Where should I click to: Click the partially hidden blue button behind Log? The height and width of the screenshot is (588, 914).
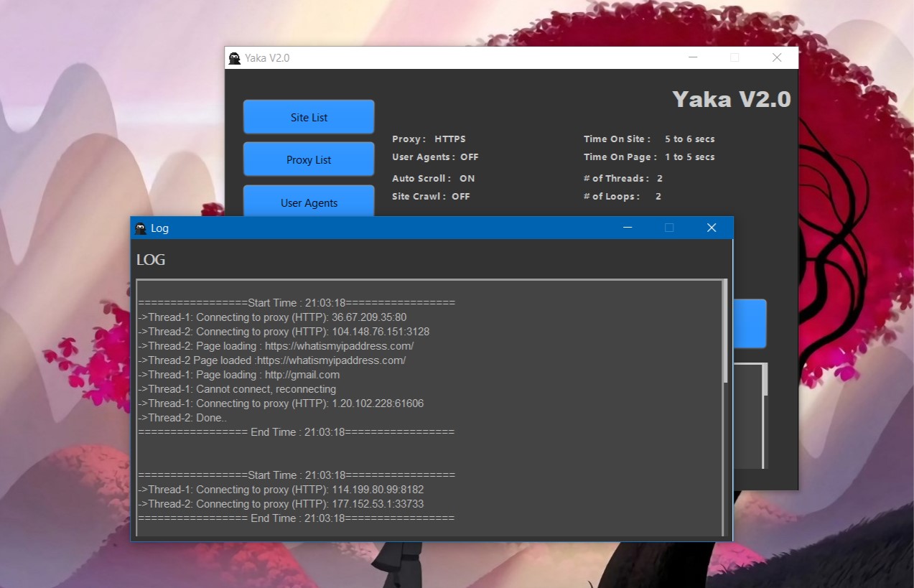click(750, 324)
